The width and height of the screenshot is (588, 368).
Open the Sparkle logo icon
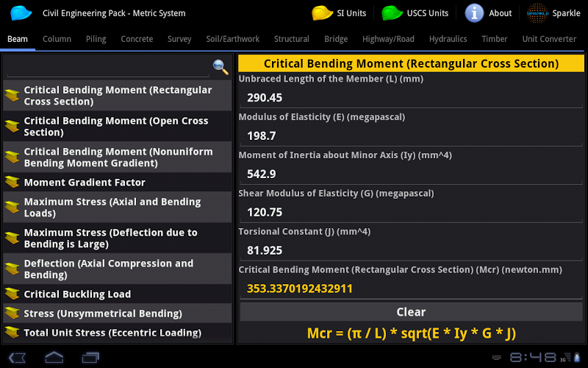pos(537,13)
